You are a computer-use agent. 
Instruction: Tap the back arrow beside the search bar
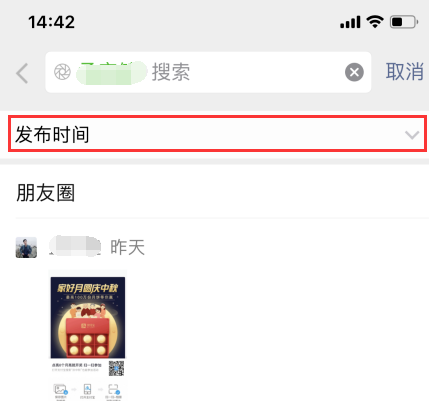click(22, 73)
